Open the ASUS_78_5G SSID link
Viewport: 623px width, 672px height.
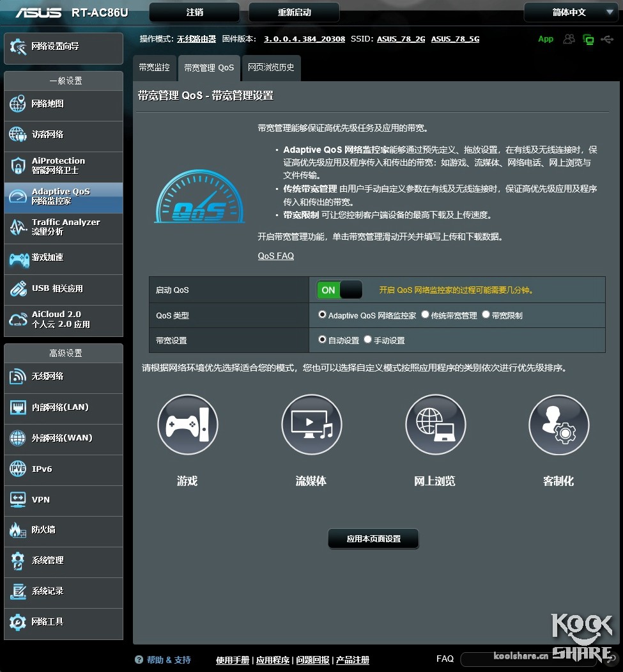455,39
